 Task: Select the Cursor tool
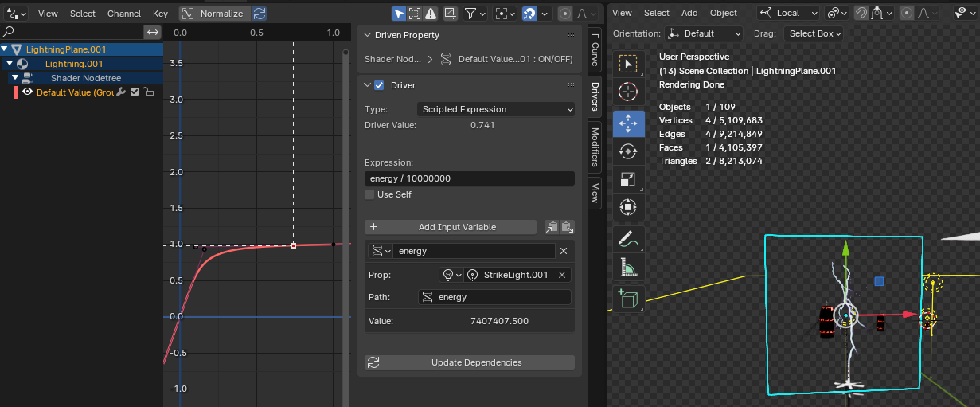(629, 92)
